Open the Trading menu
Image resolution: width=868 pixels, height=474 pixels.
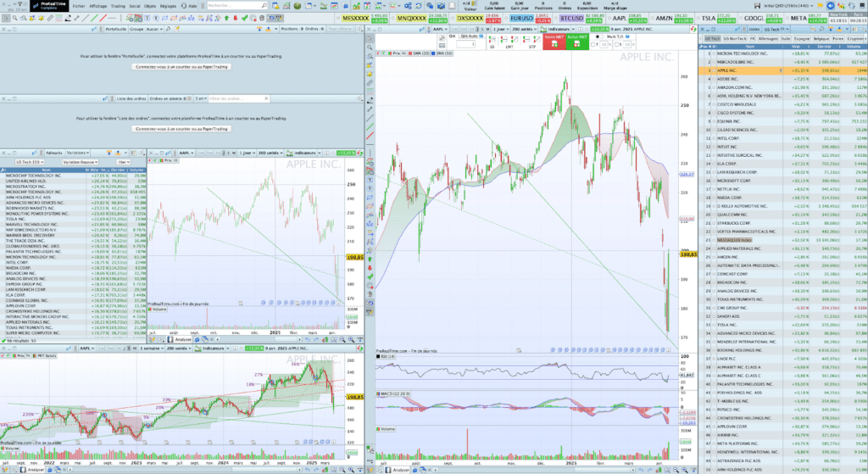tap(118, 6)
